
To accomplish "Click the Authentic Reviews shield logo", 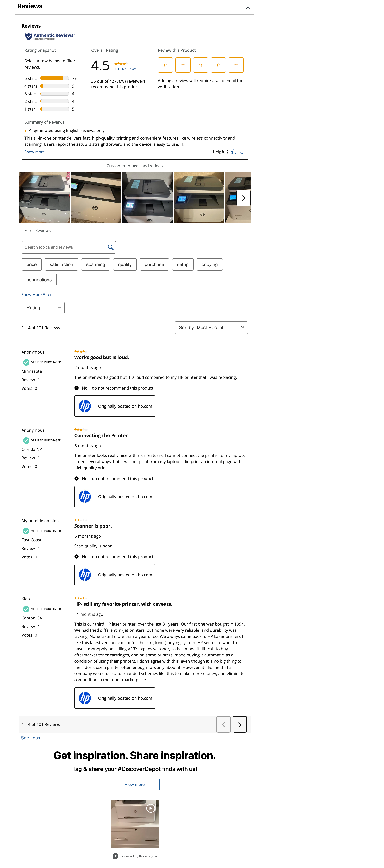I will 29,36.
